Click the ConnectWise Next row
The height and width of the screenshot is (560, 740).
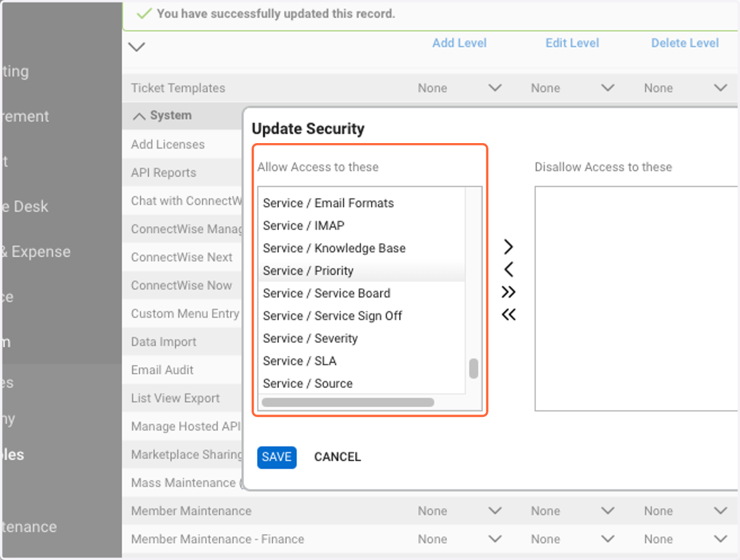pos(182,257)
